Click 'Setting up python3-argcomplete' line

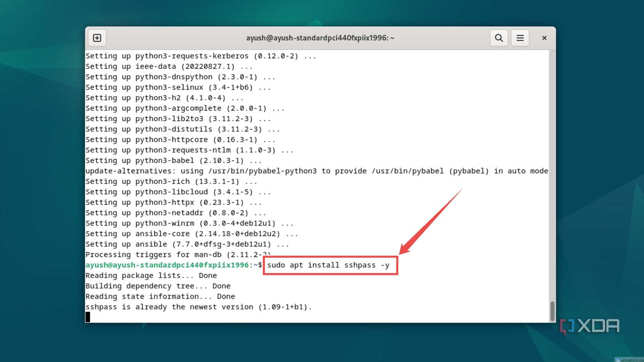(x=185, y=108)
